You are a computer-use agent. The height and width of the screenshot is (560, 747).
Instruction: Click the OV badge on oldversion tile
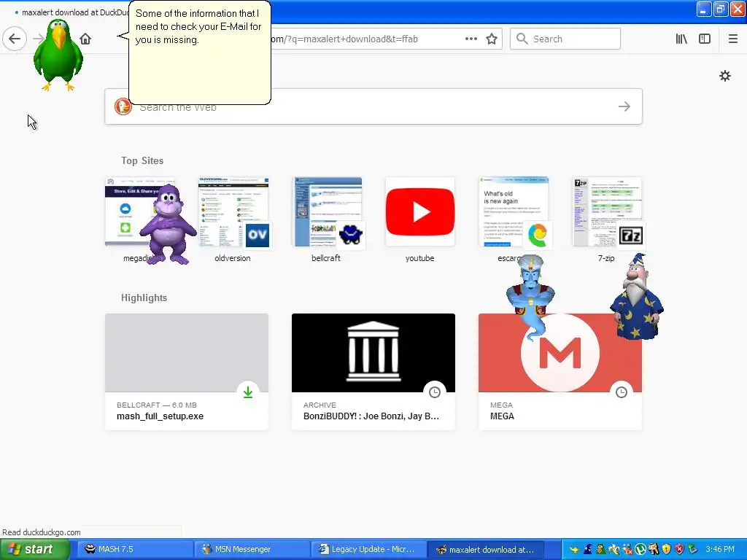point(258,235)
